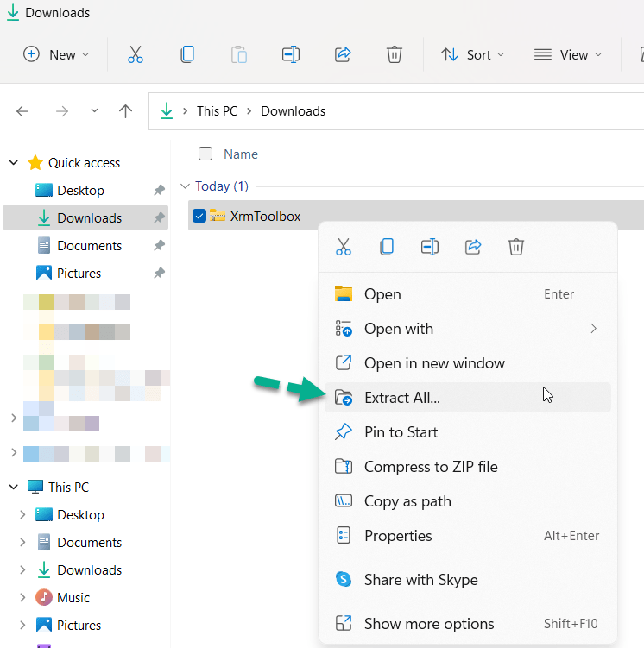The image size is (644, 648).
Task: Click the Delete icon in context menu
Action: coord(516,247)
